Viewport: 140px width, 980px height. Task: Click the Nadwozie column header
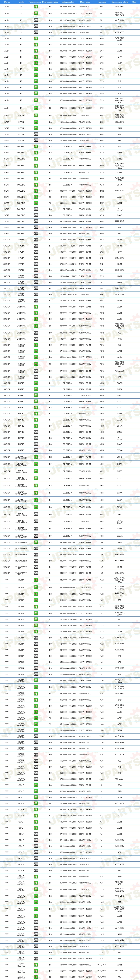(102, 2)
